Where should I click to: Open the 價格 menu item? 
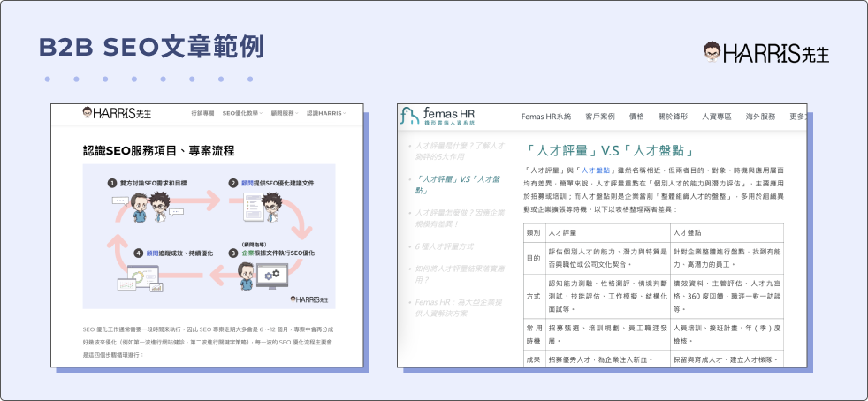[636, 117]
